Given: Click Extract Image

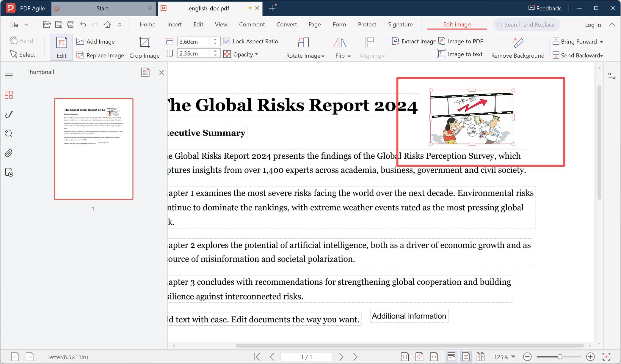Looking at the screenshot, I should [x=414, y=41].
